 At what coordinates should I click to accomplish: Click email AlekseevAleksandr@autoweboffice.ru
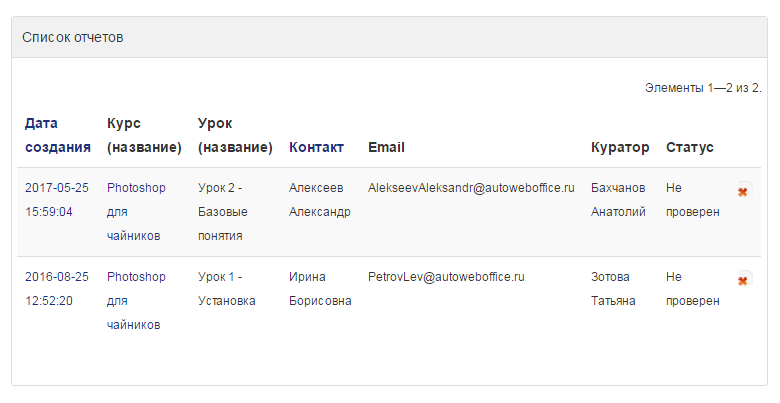tap(471, 188)
